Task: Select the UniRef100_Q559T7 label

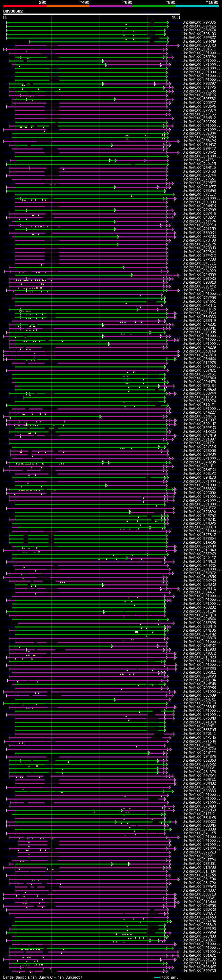Action: 199,103
